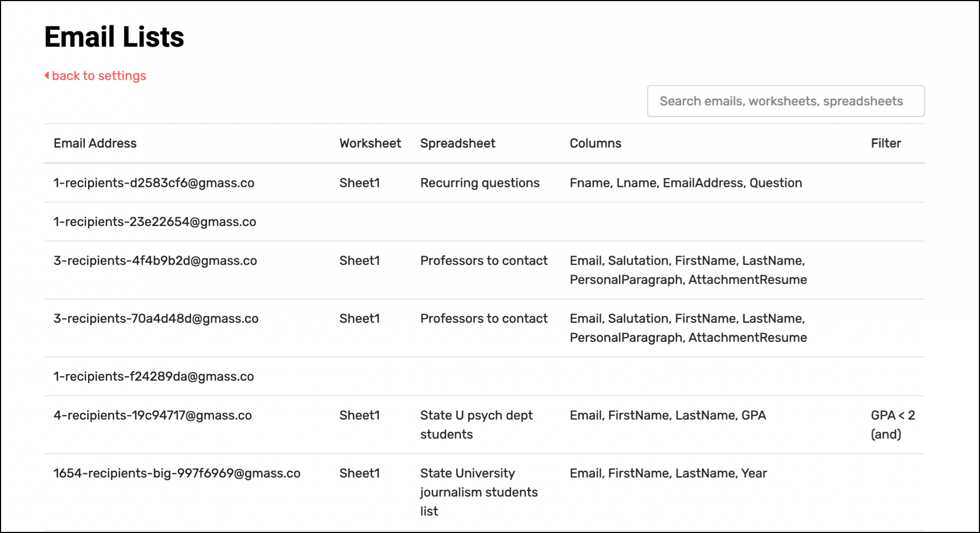Click the Email, FirstName, LastName, GPA cell
The image size is (980, 533).
coord(668,415)
